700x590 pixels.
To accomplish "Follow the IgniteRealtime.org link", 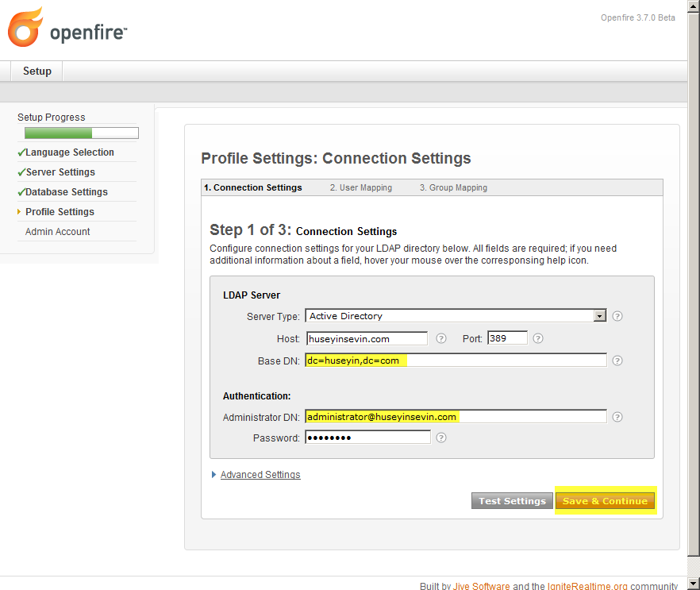I will pos(587,586).
